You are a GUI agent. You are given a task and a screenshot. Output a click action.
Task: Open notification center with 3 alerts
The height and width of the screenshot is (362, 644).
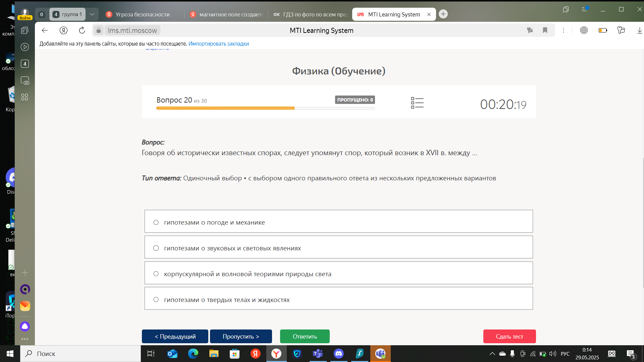coord(631,354)
